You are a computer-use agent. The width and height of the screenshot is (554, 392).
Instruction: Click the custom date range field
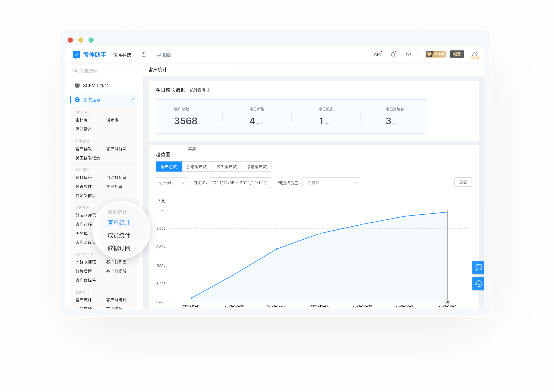[x=241, y=183]
